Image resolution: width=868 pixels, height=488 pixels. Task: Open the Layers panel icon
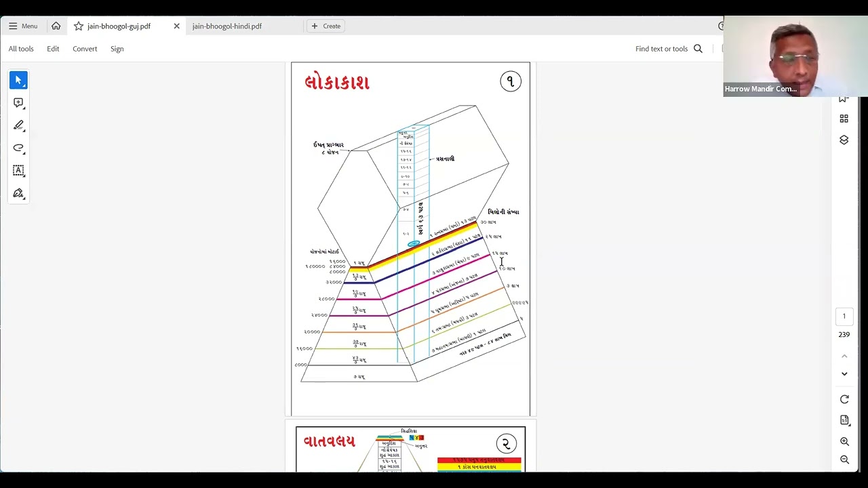(x=844, y=140)
